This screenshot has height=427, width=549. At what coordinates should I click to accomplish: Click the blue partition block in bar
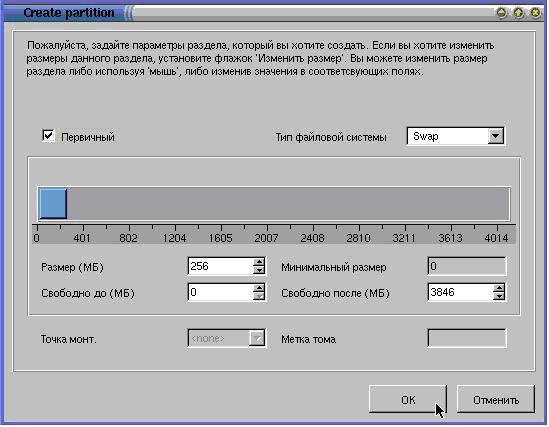pyautogui.click(x=53, y=204)
